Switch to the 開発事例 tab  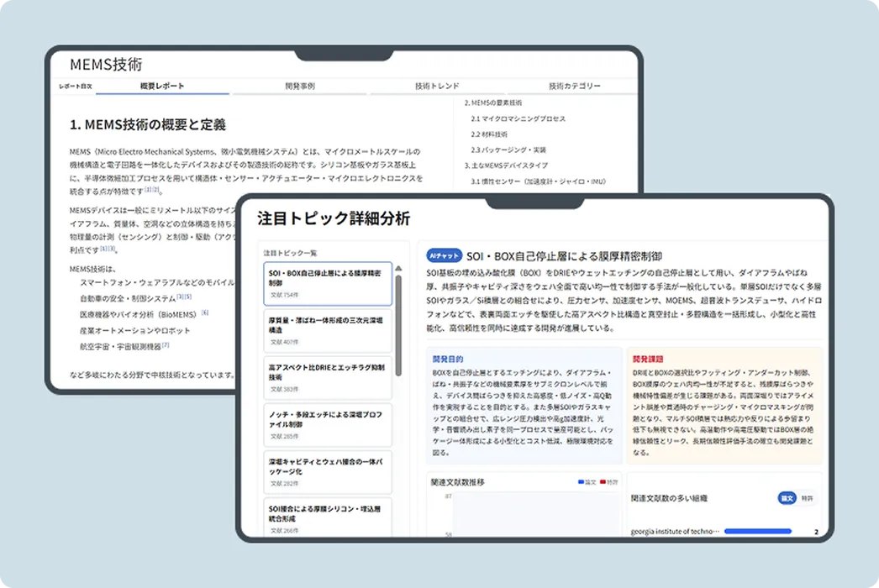click(298, 87)
